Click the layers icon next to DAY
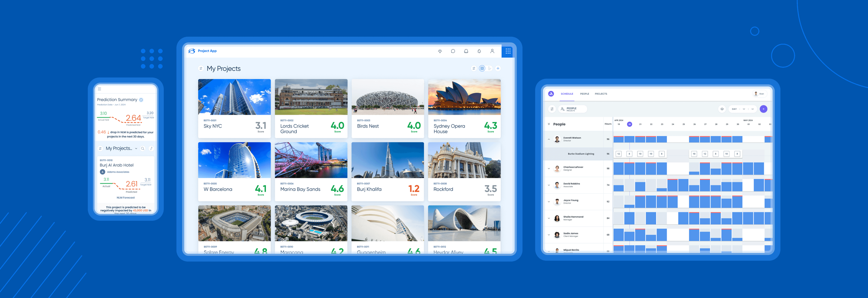 (x=722, y=109)
